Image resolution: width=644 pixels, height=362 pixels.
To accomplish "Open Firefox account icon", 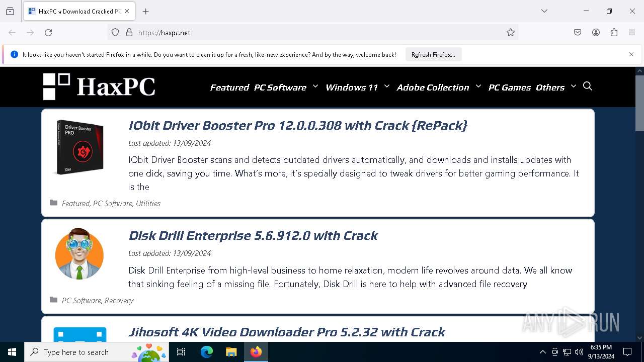I will (596, 33).
